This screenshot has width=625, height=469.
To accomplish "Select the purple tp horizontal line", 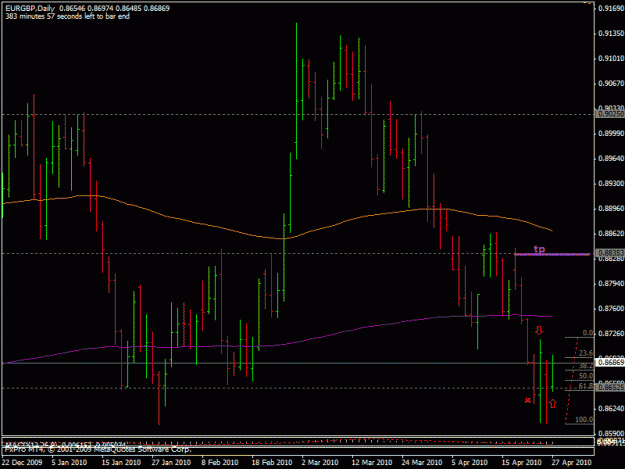I will point(552,254).
